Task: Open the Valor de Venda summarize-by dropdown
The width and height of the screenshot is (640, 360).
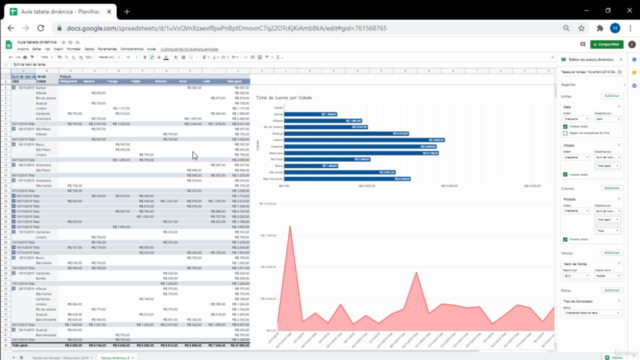Action: (576, 276)
